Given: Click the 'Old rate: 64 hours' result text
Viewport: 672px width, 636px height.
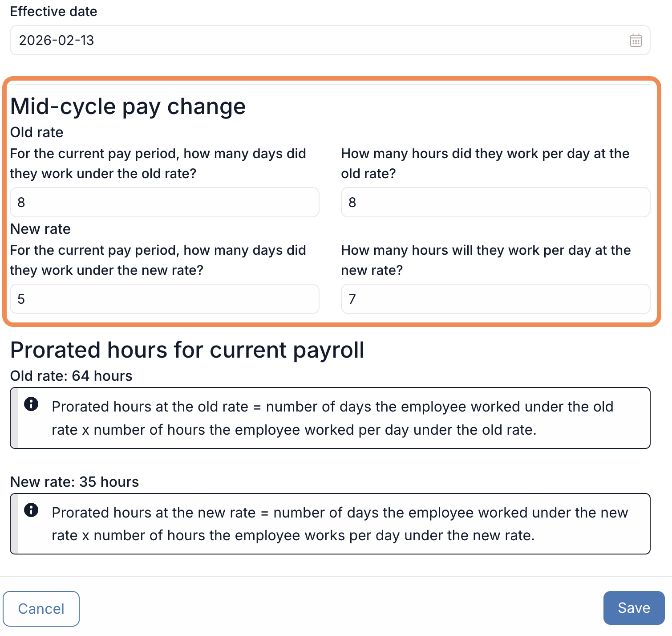Looking at the screenshot, I should click(71, 376).
